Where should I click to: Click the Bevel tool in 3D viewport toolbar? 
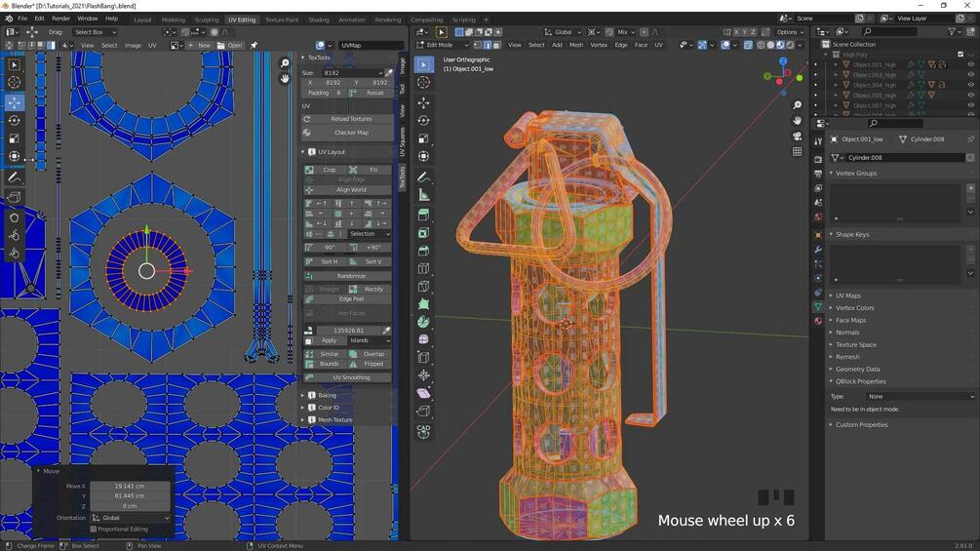coord(424,251)
